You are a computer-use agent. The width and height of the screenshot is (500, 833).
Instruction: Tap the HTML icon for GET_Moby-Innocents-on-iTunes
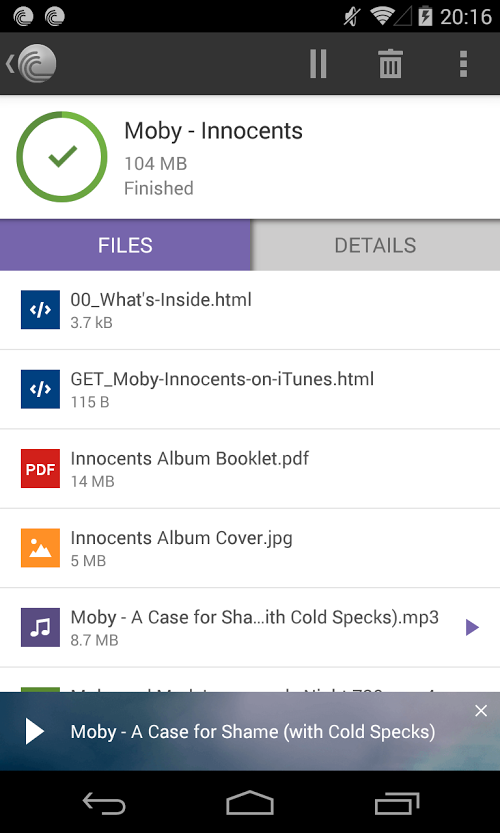click(40, 389)
